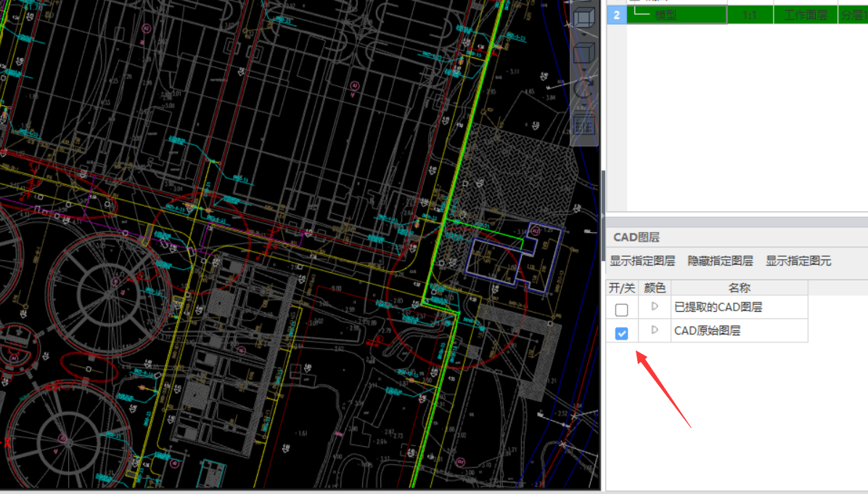The height and width of the screenshot is (494, 868).
Task: Uncheck the CAD原始图层 checkbox
Action: pos(622,333)
